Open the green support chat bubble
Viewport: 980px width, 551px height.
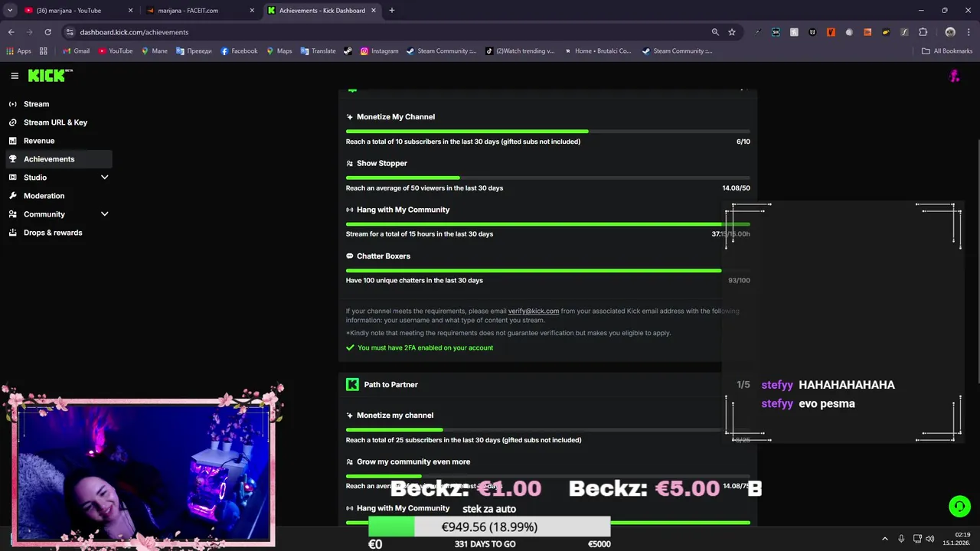[959, 507]
